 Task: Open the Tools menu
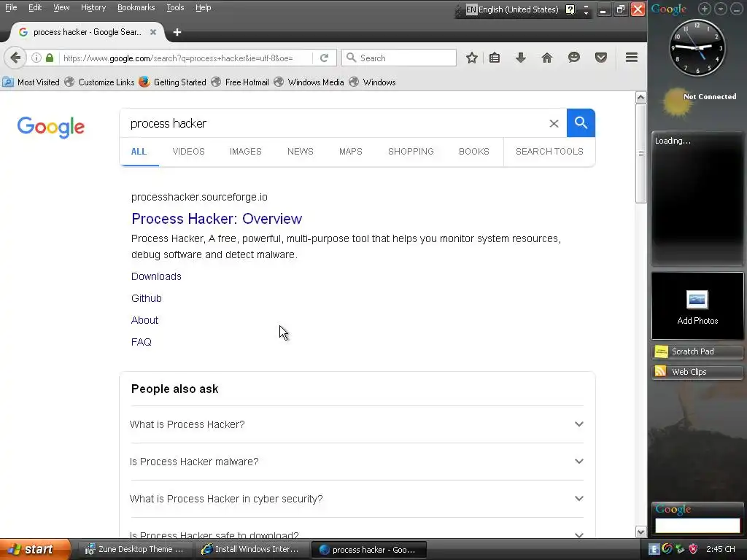175,7
